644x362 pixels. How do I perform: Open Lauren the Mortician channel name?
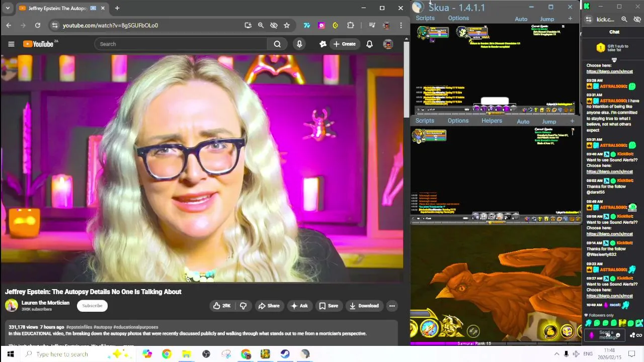45,303
